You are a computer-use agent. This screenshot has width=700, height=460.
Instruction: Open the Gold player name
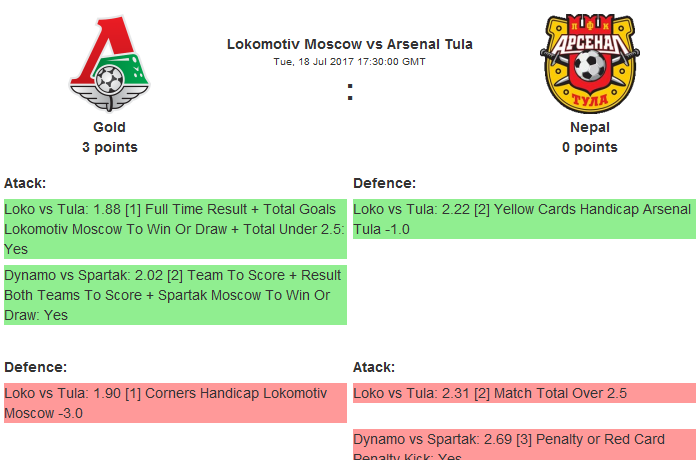109,127
